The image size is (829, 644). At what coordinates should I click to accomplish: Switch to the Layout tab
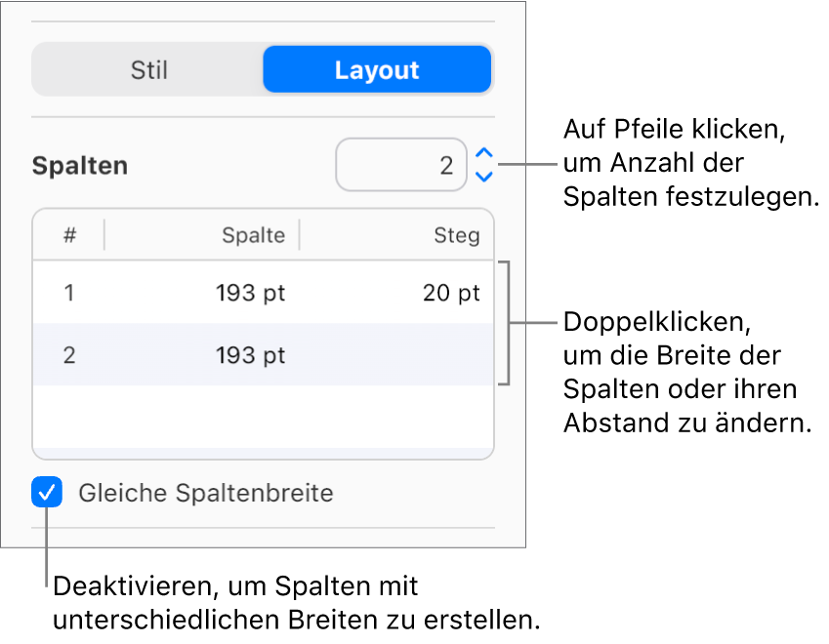point(377,69)
